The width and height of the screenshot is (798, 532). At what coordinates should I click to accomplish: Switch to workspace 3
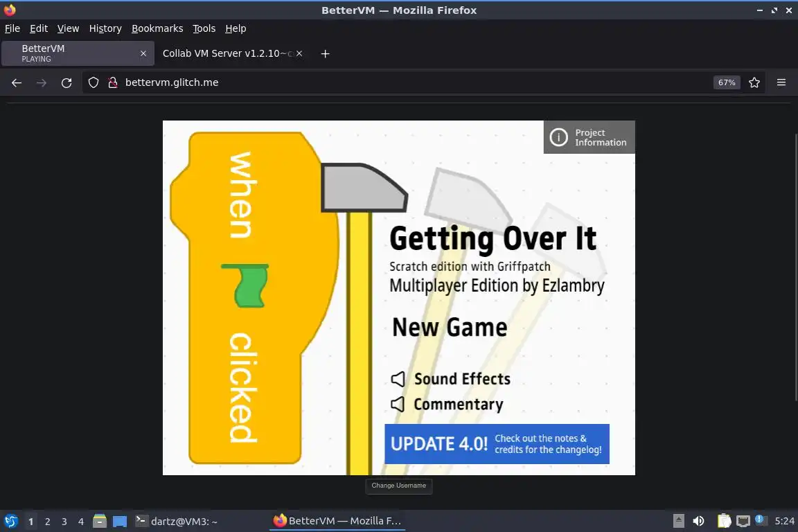pos(64,522)
